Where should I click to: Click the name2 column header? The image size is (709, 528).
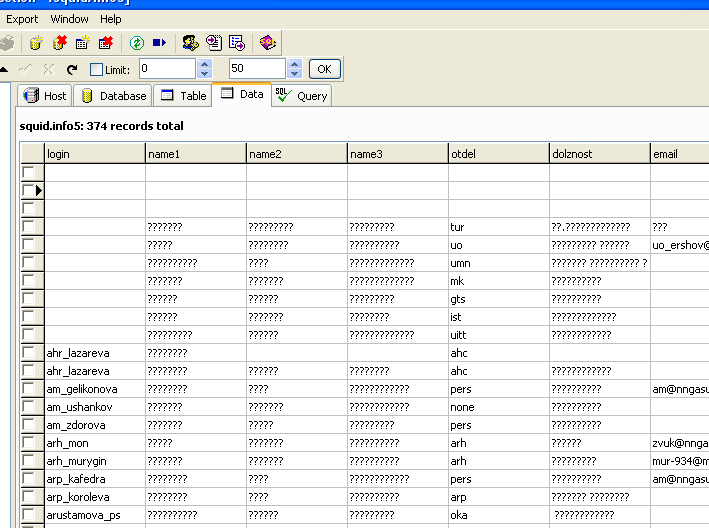(x=297, y=154)
